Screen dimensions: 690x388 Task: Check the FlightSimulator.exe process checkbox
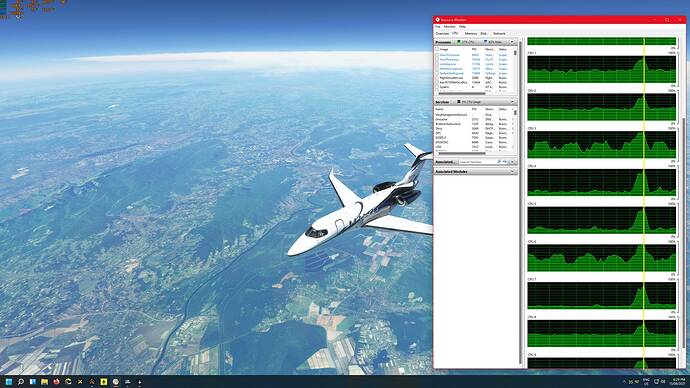tap(437, 78)
